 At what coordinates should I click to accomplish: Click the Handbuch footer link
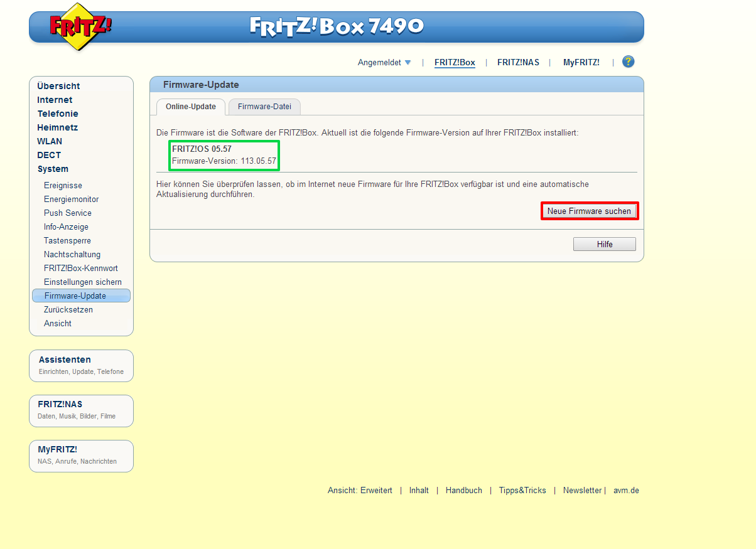point(464,491)
